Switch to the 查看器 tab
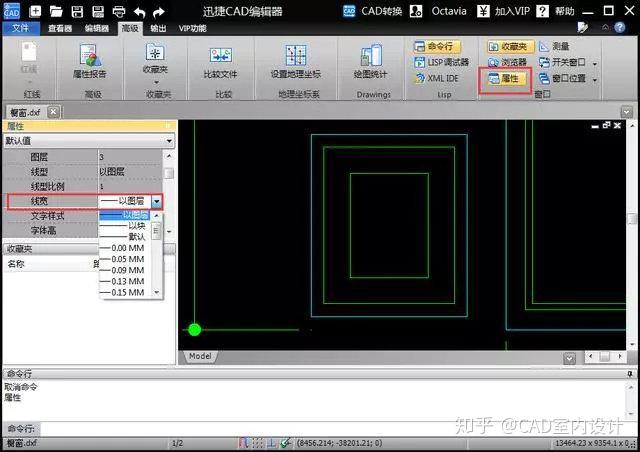This screenshot has width=640, height=452. tap(60, 28)
